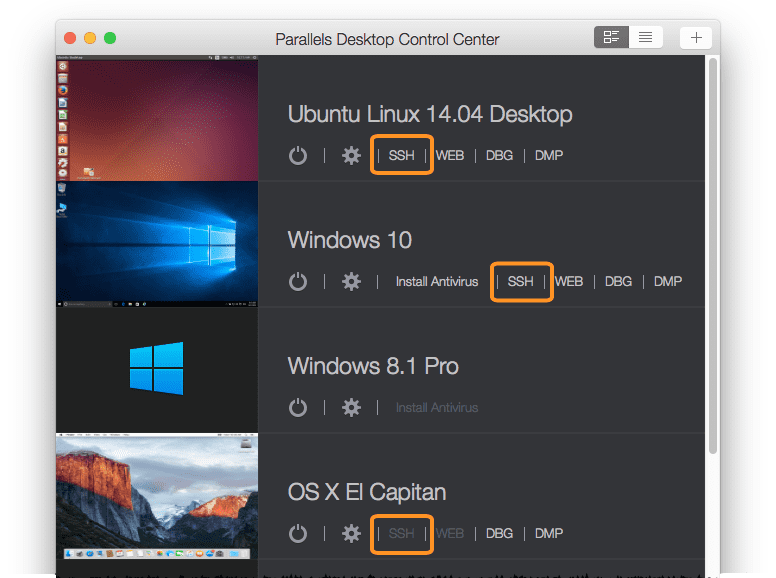Close the Control Center with red button
This screenshot has width=776, height=578.
click(x=70, y=38)
